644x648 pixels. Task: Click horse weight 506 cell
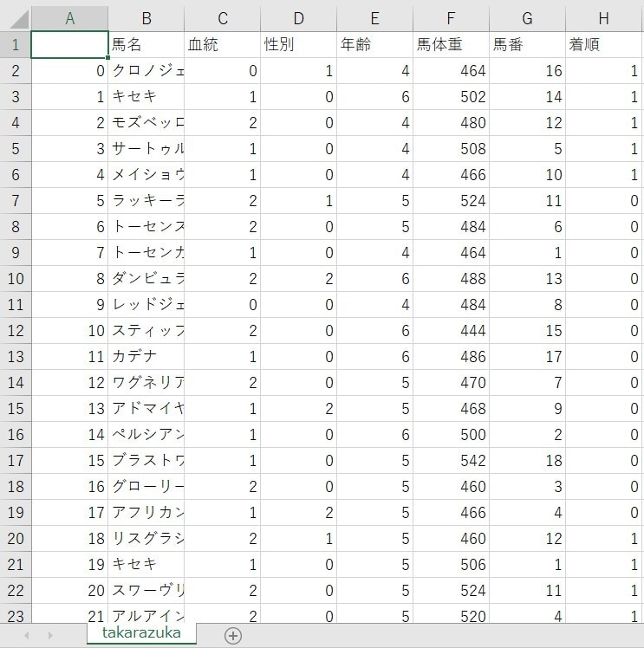(x=451, y=564)
